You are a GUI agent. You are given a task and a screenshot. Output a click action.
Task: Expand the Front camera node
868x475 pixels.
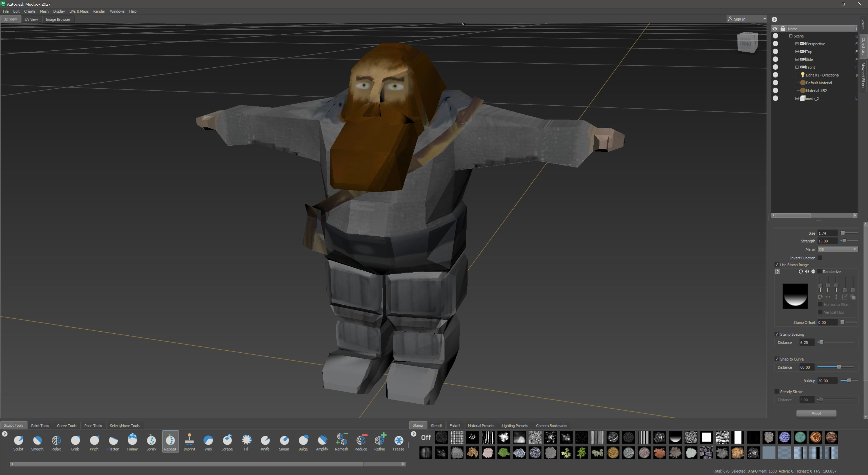(x=797, y=67)
